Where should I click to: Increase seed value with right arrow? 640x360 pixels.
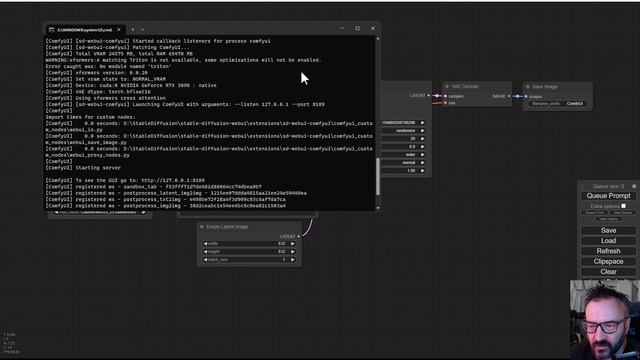(x=422, y=122)
